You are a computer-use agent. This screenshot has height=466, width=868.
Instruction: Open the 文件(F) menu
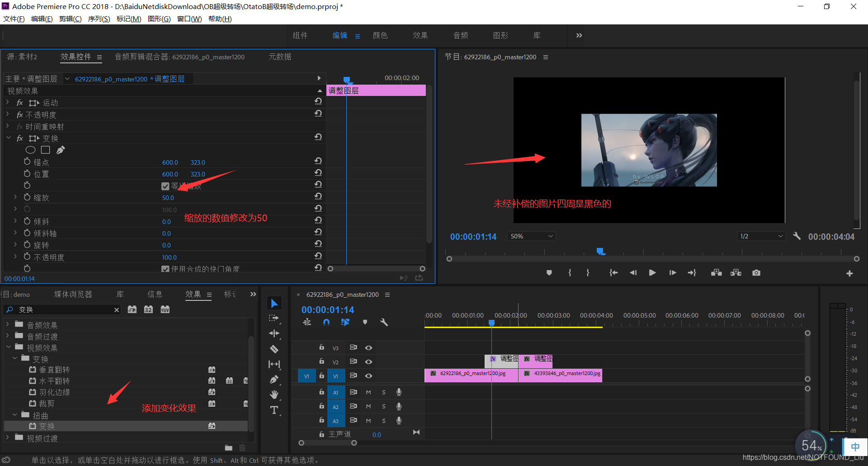(x=14, y=19)
